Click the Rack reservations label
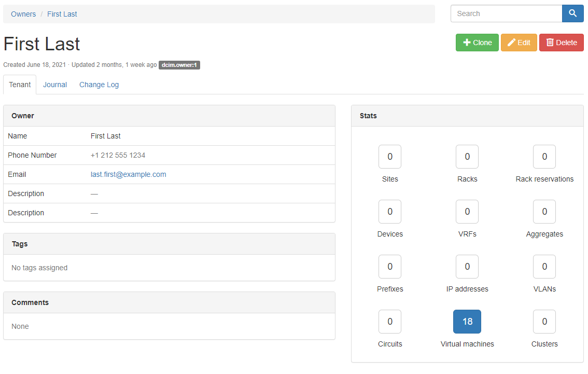The height and width of the screenshot is (374, 588). pyautogui.click(x=544, y=179)
